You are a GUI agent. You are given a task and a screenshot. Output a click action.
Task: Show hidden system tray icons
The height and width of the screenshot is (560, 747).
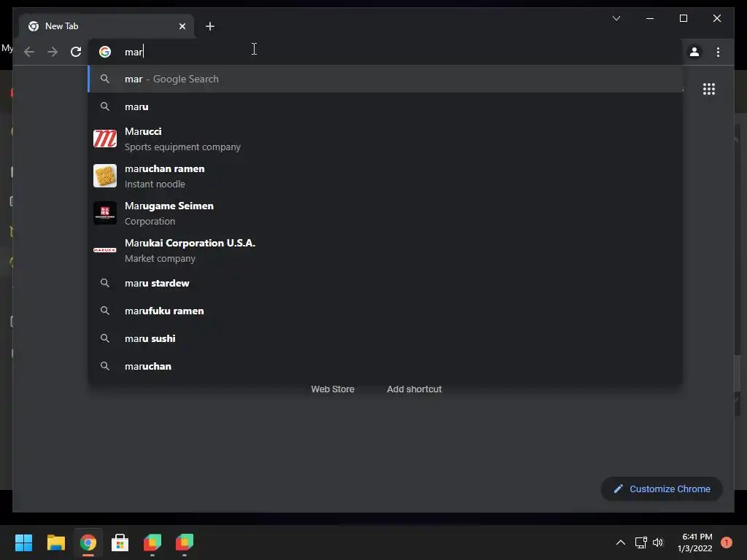coord(620,542)
